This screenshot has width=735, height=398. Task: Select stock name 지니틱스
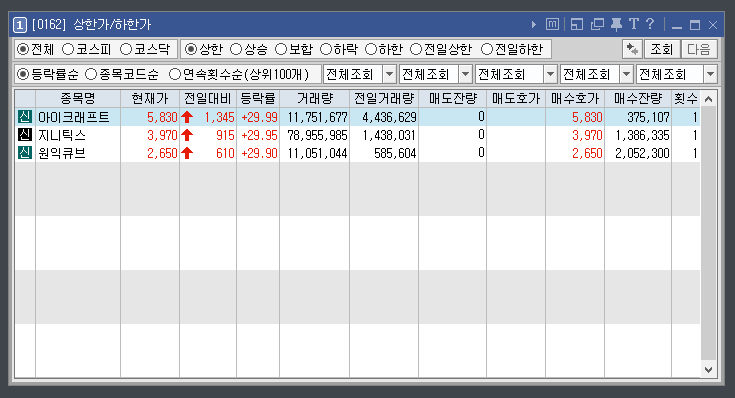coord(62,135)
